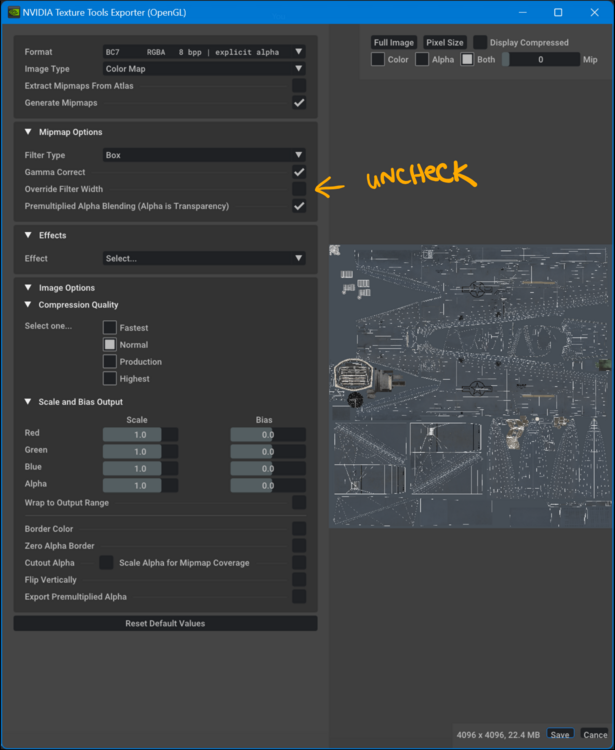This screenshot has width=615, height=750.
Task: Click the Reset Default Values button
Action: 165,623
